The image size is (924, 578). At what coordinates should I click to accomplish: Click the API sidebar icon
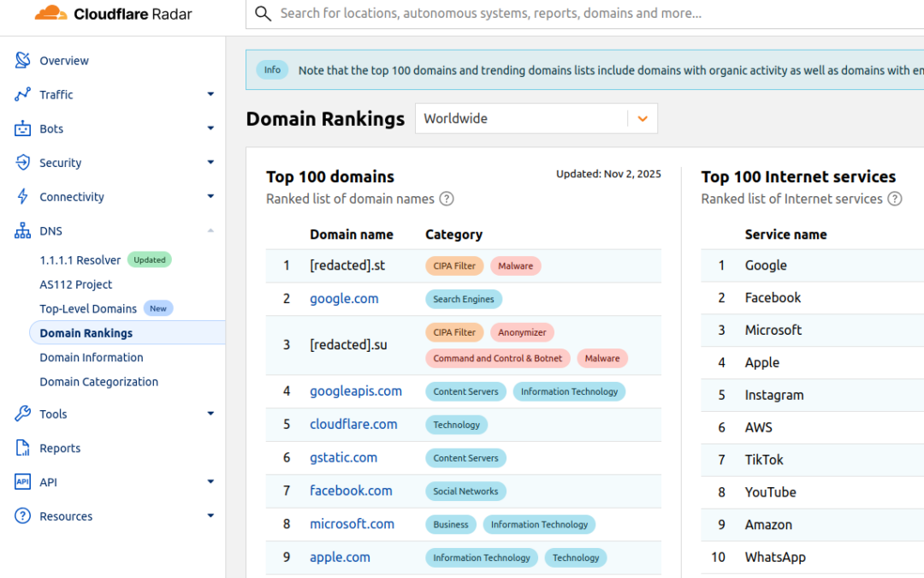coord(23,482)
